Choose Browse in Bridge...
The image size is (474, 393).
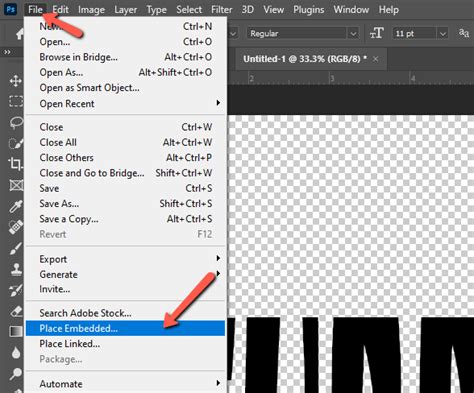pyautogui.click(x=126, y=57)
